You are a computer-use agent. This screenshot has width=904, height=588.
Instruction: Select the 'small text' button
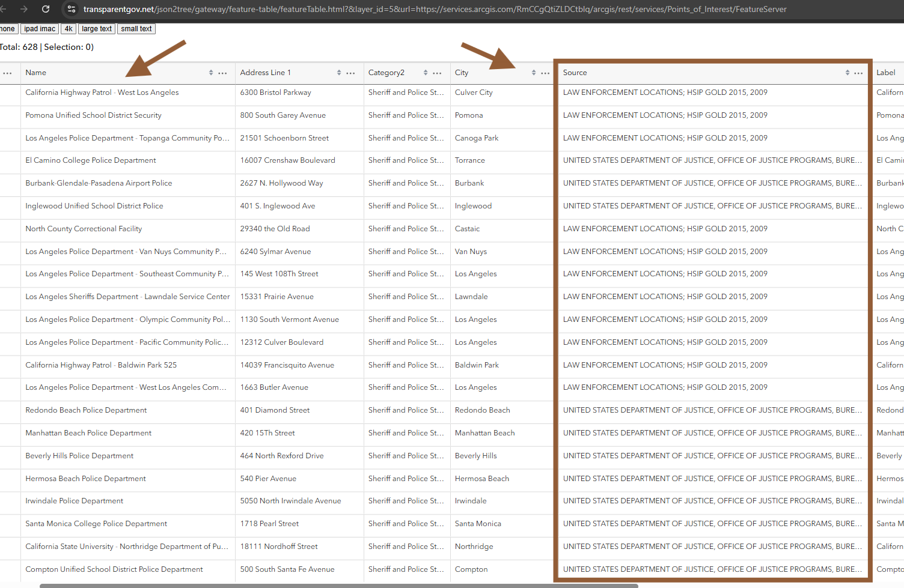click(x=136, y=29)
